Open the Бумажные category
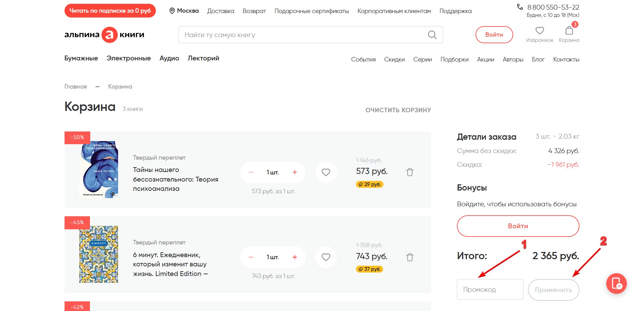 [81, 58]
